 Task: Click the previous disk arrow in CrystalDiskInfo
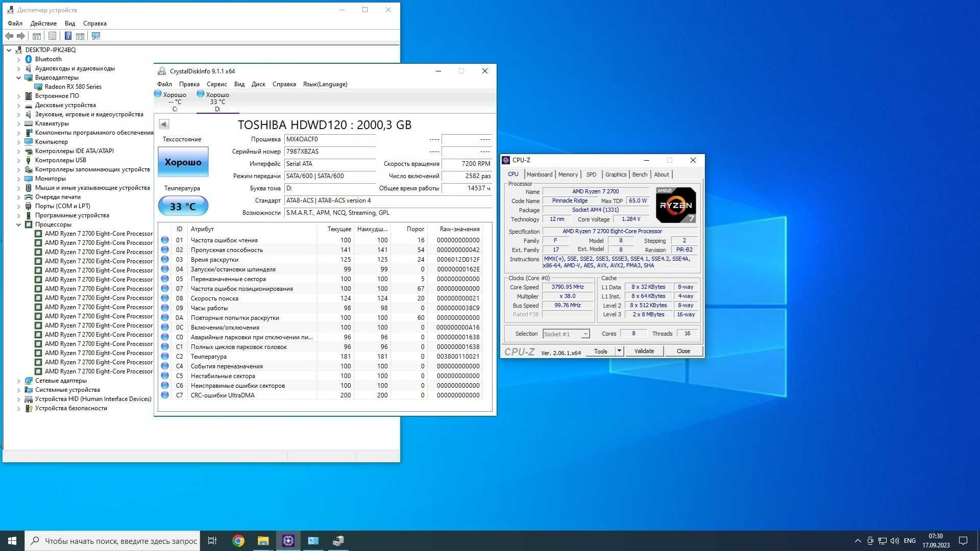164,124
